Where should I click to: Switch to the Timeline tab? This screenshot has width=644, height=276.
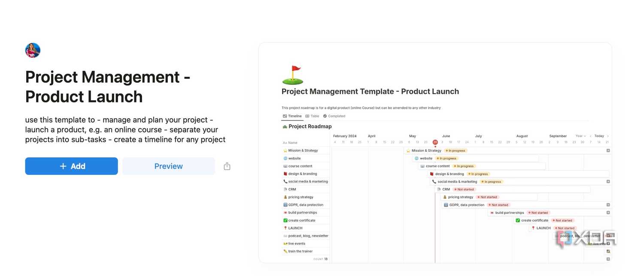292,116
